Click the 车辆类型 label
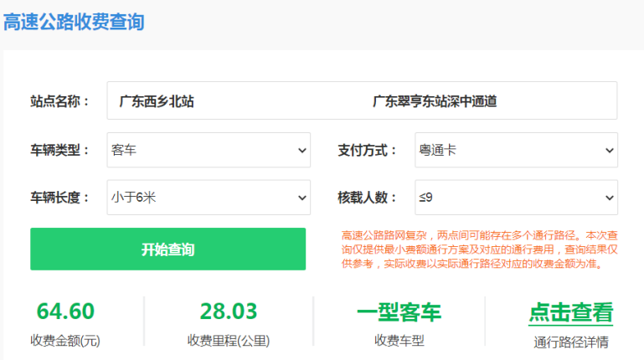Screen dimensions: 644x360 pyautogui.click(x=60, y=151)
